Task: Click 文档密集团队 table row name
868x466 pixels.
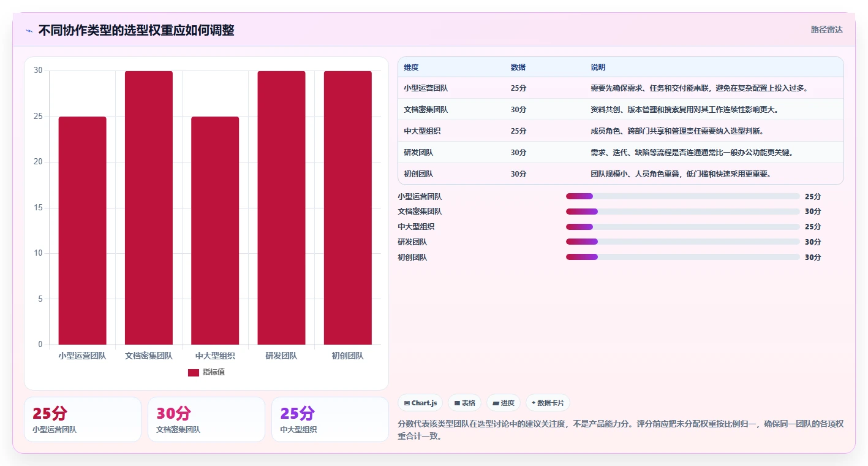Action: pos(426,110)
